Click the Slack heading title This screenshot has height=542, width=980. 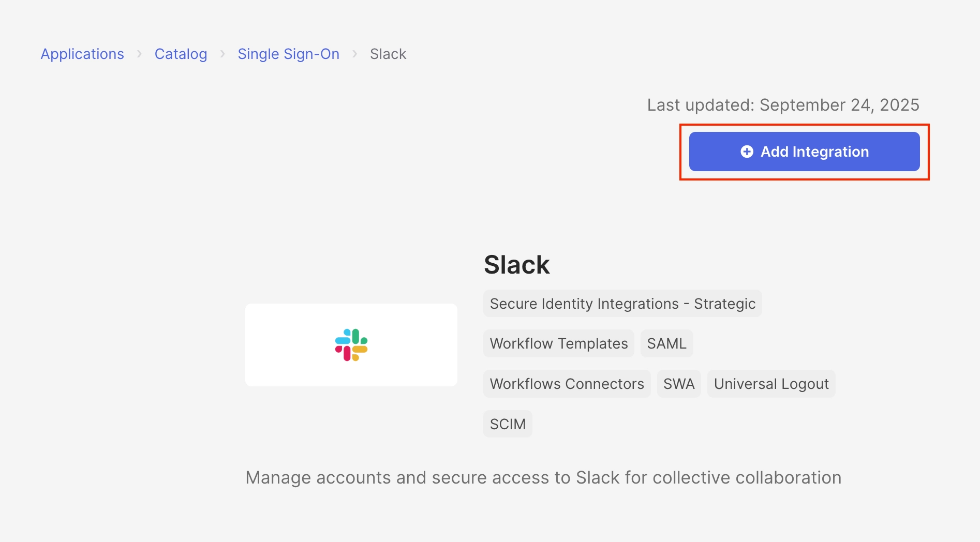coord(516,265)
